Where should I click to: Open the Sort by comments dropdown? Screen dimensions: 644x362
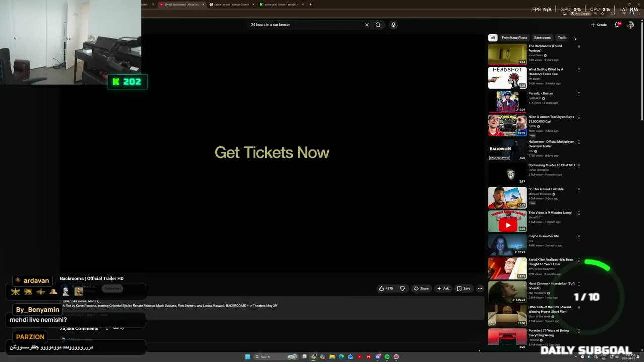(x=115, y=328)
